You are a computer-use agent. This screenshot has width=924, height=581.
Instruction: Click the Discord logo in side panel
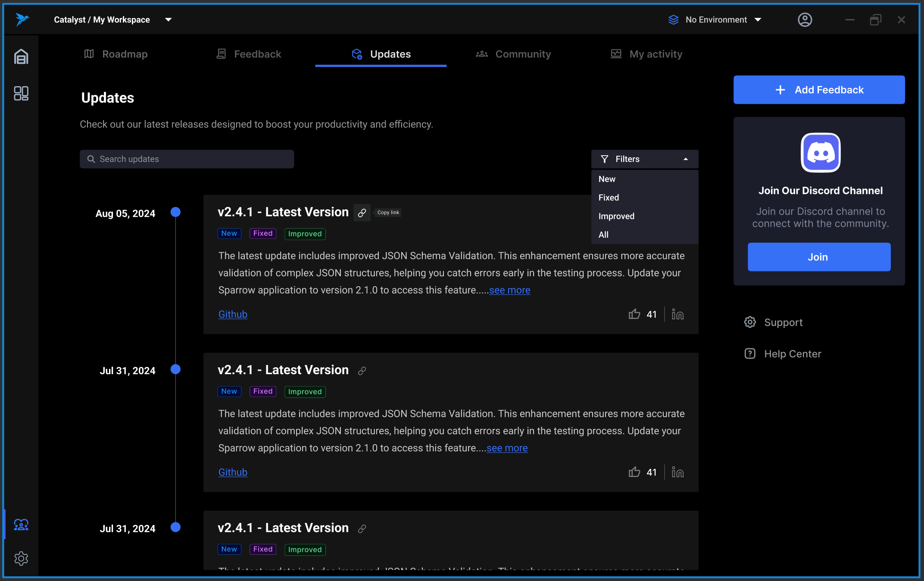(820, 153)
